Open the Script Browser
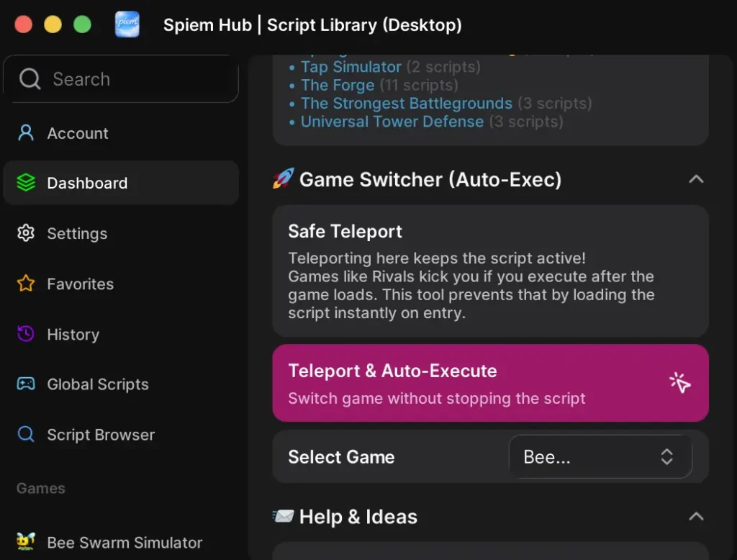The height and width of the screenshot is (560, 737). point(121,435)
